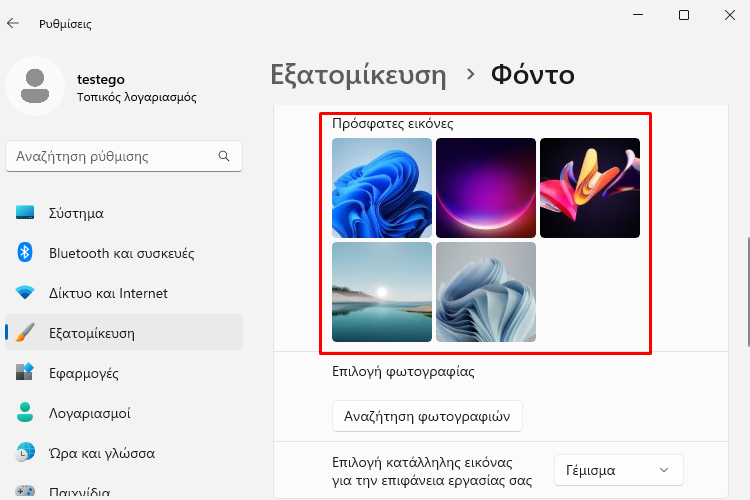Select the blue bloom wallpaper thumbnail
The height and width of the screenshot is (500, 750).
pyautogui.click(x=382, y=188)
